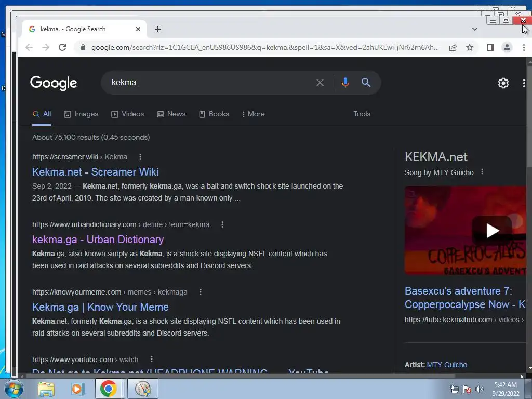Open More options beside Song by MTY Guicho
The height and width of the screenshot is (399, 532).
coord(482,172)
